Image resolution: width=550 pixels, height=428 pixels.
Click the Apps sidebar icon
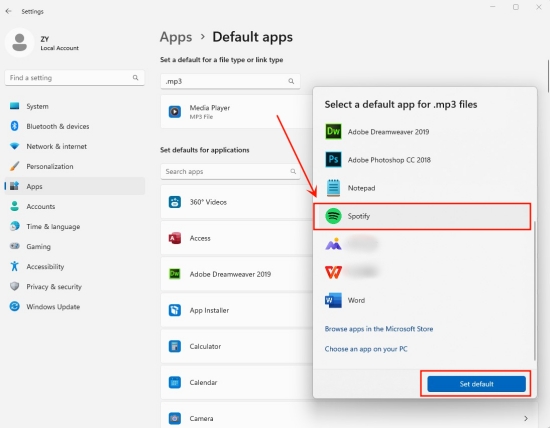click(x=14, y=186)
